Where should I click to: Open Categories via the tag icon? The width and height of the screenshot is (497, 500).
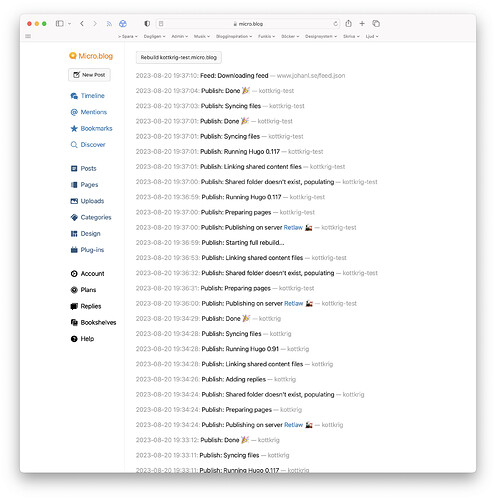[74, 217]
